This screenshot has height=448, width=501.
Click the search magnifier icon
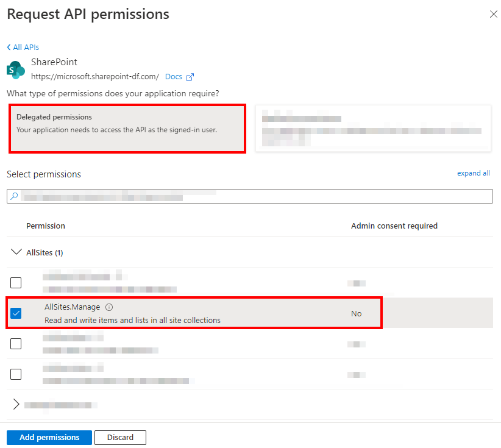(x=14, y=196)
